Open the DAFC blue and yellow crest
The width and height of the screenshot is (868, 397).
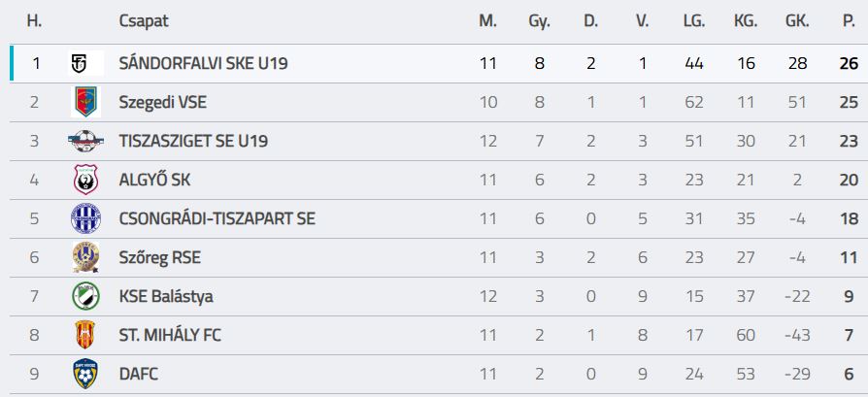click(85, 373)
